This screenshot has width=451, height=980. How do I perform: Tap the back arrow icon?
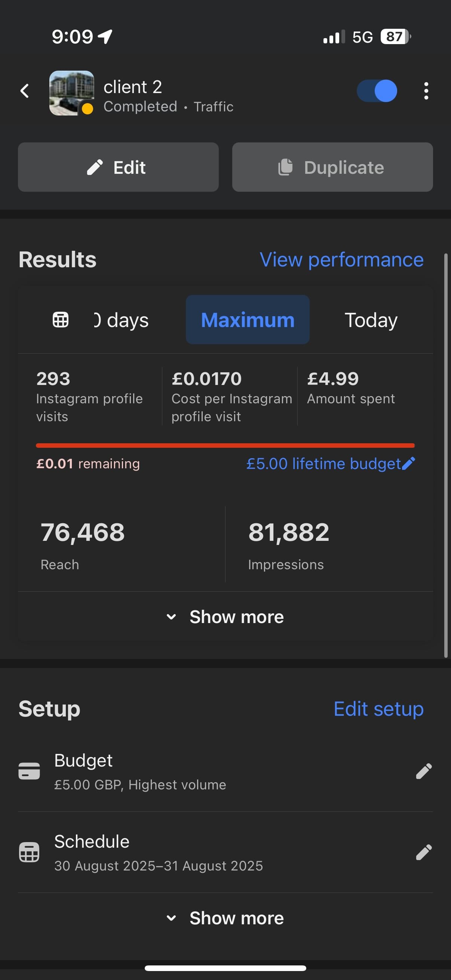[x=25, y=91]
